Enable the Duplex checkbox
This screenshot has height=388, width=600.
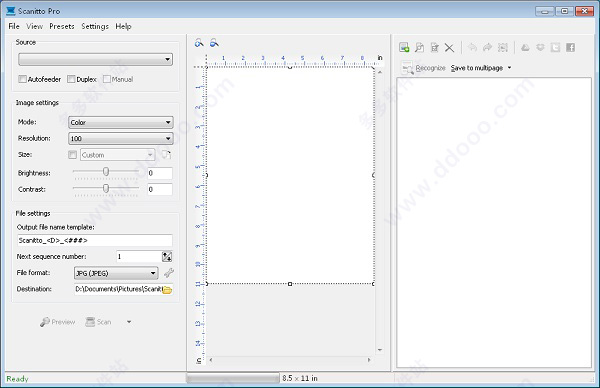click(71, 79)
